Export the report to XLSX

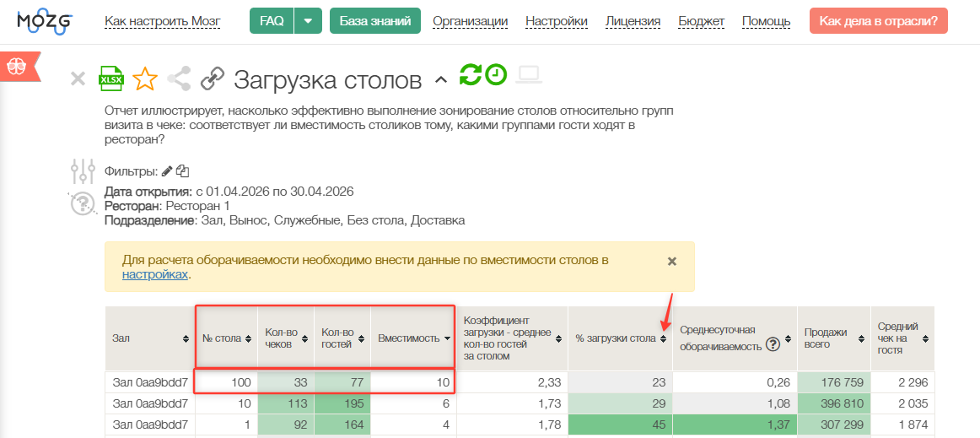tap(112, 78)
